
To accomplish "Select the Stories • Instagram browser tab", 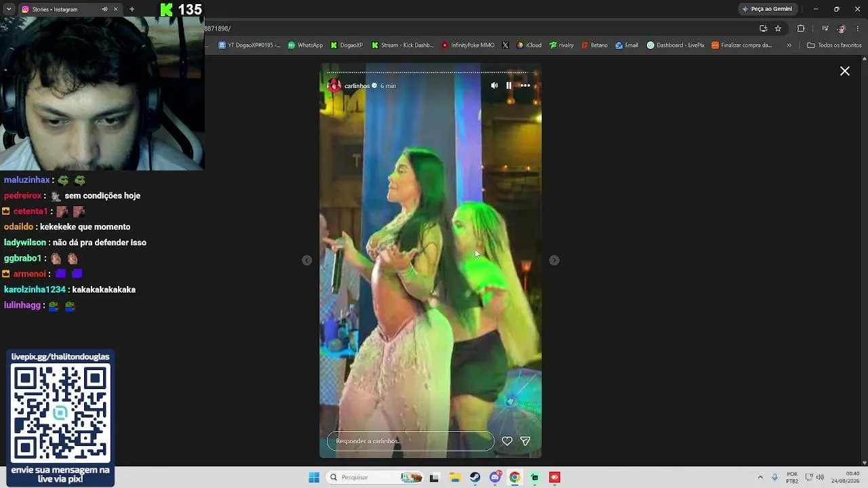I will 71,9.
